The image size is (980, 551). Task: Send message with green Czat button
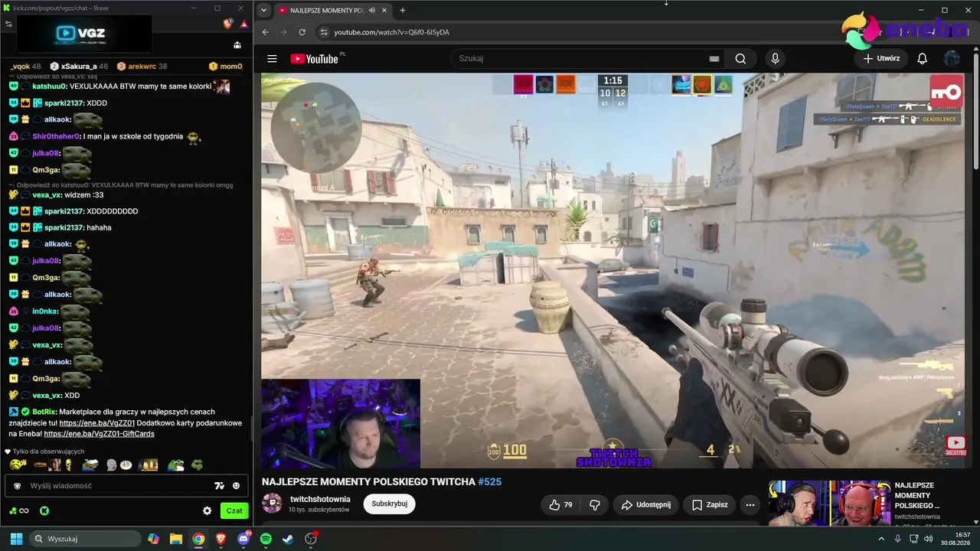234,510
